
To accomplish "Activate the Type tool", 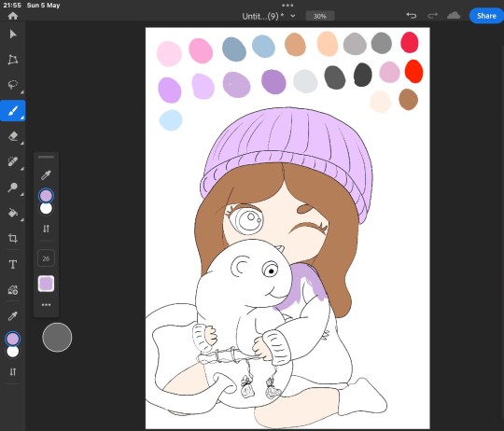I will coord(13,265).
